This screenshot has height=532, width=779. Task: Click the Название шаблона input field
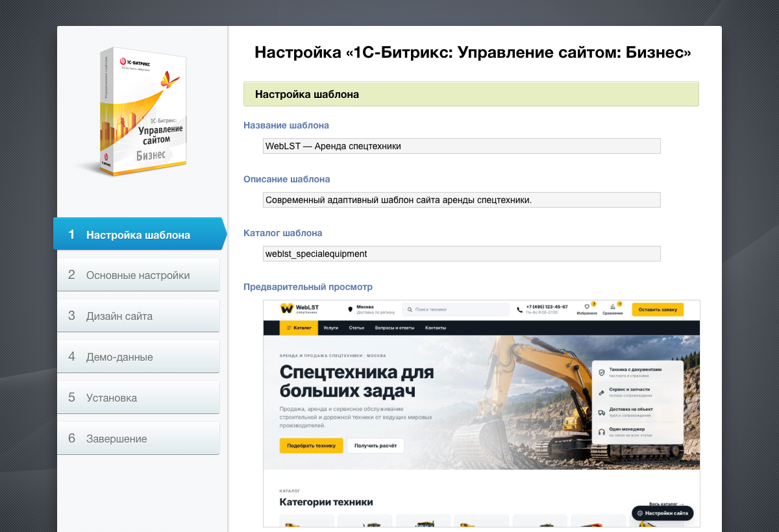click(x=462, y=146)
